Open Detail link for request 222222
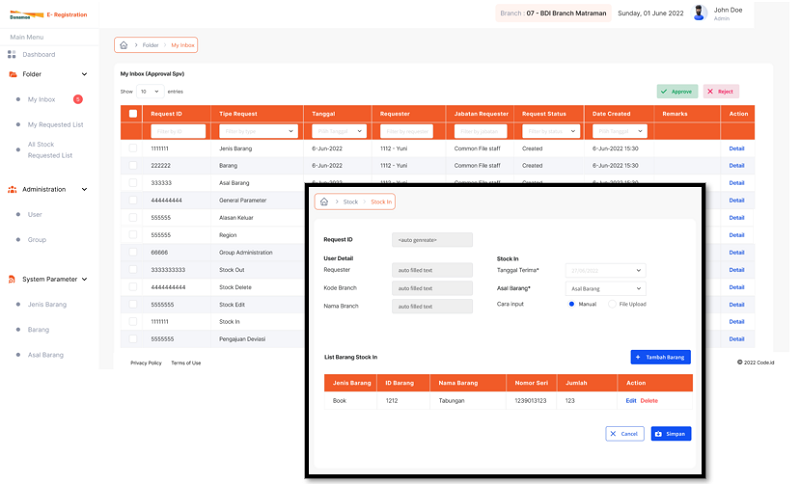The height and width of the screenshot is (484, 800). click(x=736, y=165)
